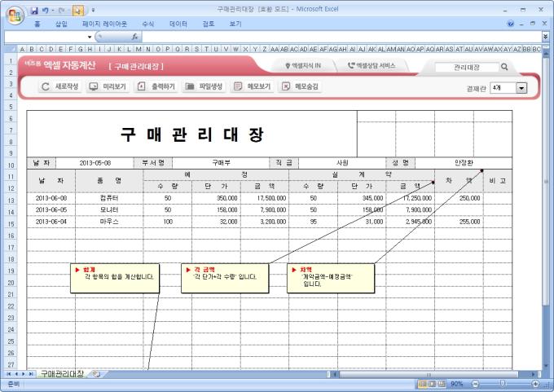Click the vertical scrollbar down arrow

(546, 366)
